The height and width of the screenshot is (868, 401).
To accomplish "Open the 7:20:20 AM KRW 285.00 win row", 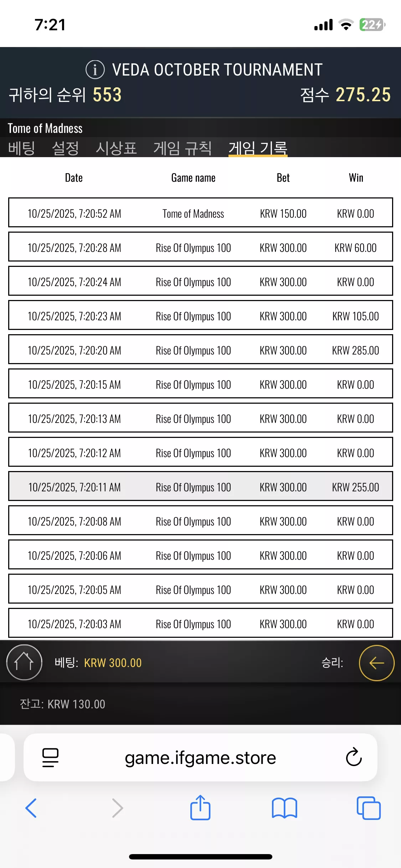I will click(200, 349).
